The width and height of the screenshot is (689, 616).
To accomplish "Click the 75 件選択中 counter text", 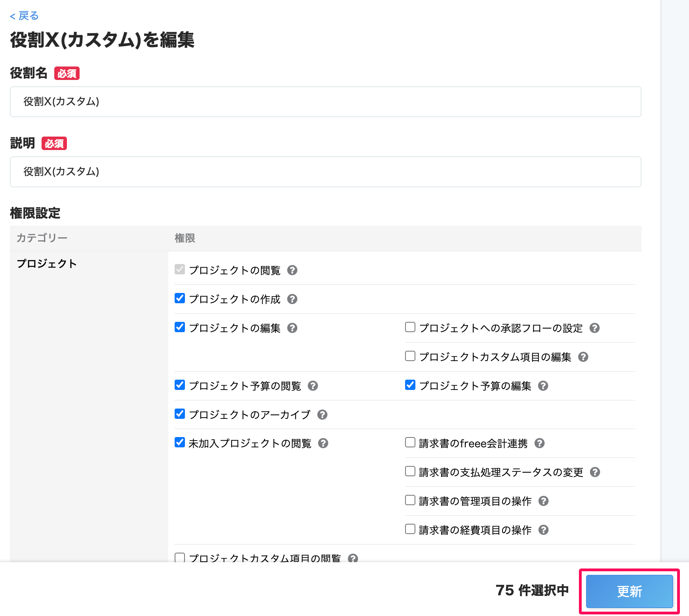I will click(532, 590).
